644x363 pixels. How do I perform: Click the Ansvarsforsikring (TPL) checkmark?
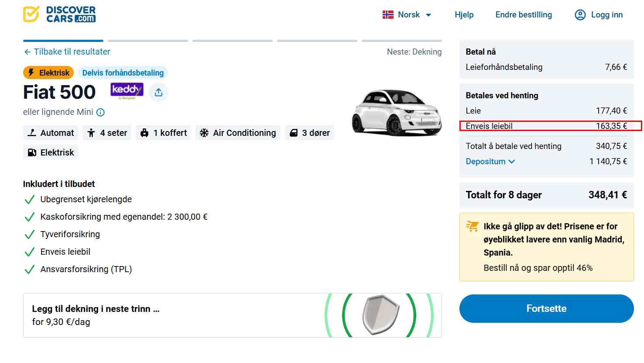point(30,270)
